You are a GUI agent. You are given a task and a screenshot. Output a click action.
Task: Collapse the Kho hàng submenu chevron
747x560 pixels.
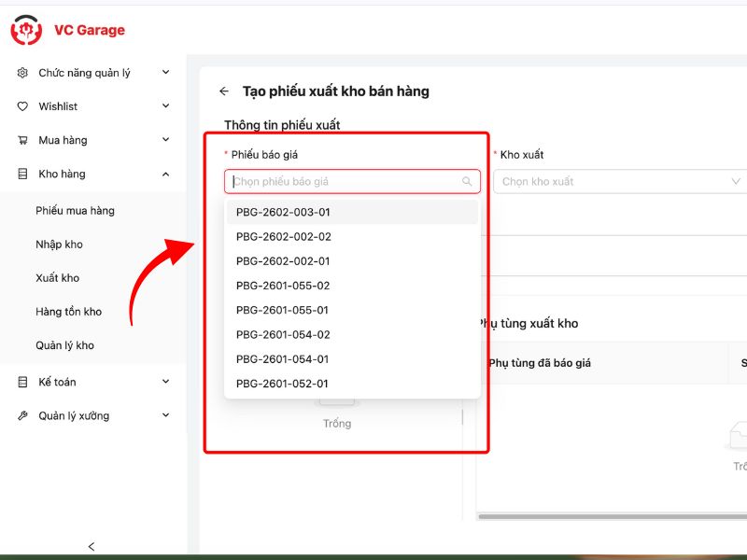click(x=165, y=174)
